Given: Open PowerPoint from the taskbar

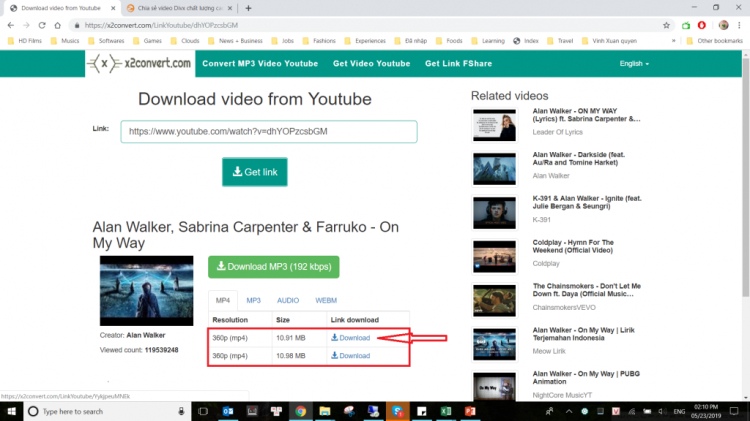Looking at the screenshot, I should tap(470, 411).
